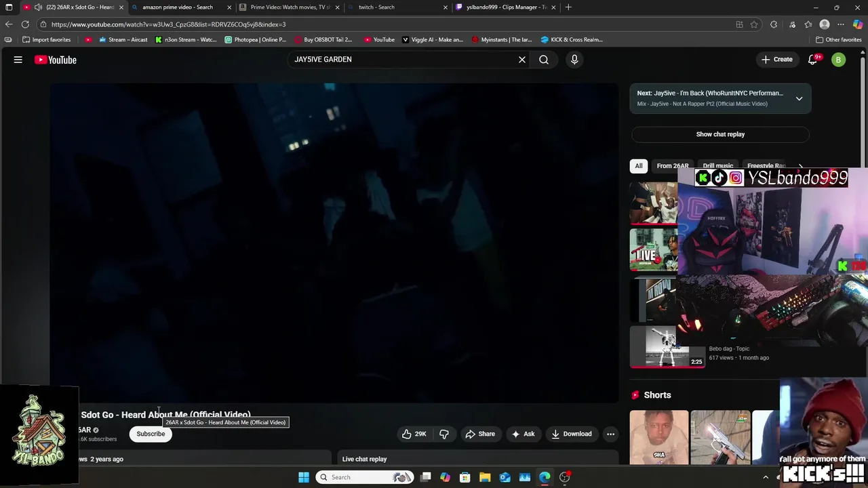
Task: Reload the page
Action: point(25,24)
